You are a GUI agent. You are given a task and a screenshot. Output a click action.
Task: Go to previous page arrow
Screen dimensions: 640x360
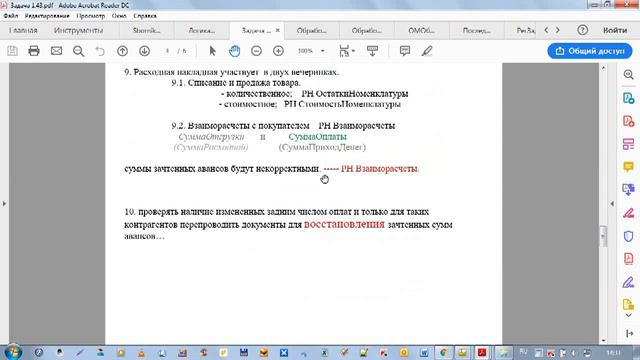pos(122,51)
